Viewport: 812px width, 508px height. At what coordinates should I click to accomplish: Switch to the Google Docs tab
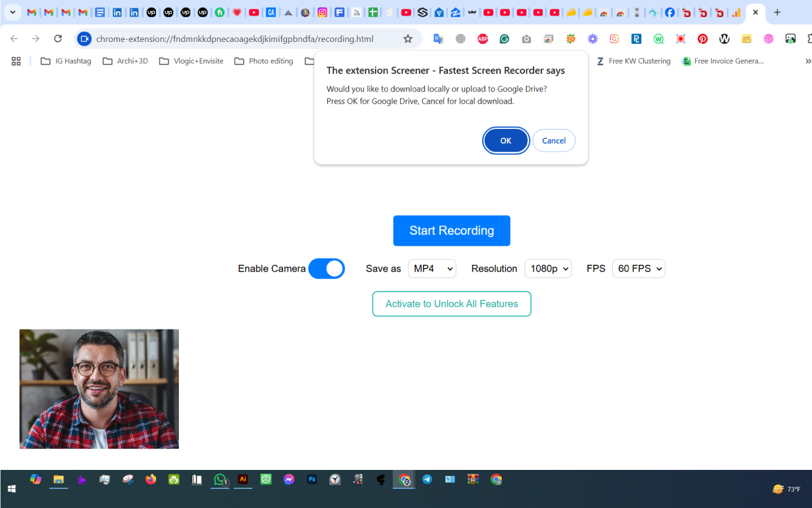pos(100,12)
